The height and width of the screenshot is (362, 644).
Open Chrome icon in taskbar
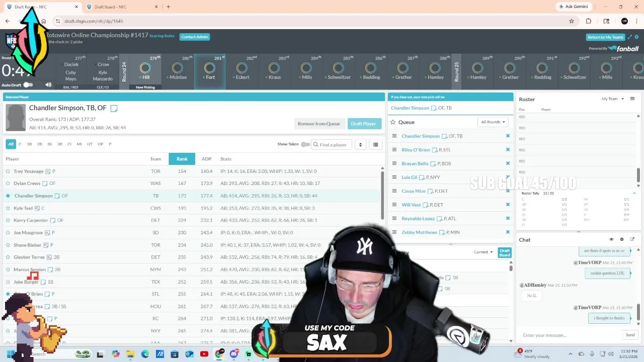pyautogui.click(x=219, y=354)
